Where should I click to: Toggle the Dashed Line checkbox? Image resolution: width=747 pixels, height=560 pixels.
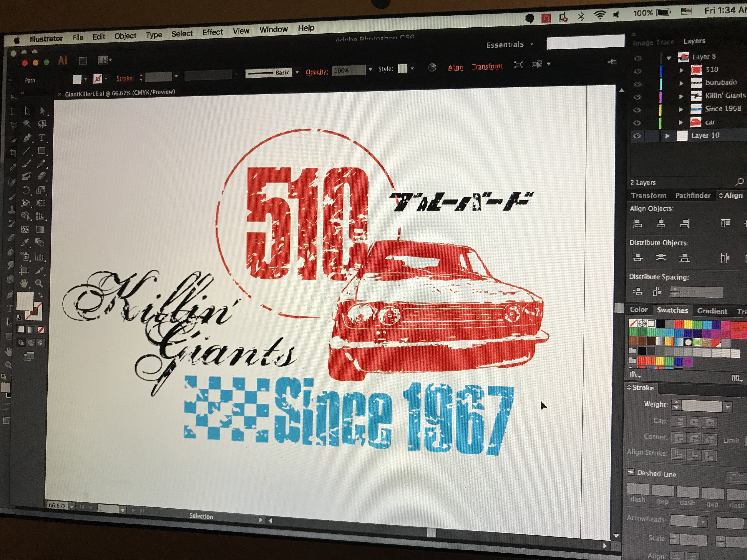click(630, 472)
